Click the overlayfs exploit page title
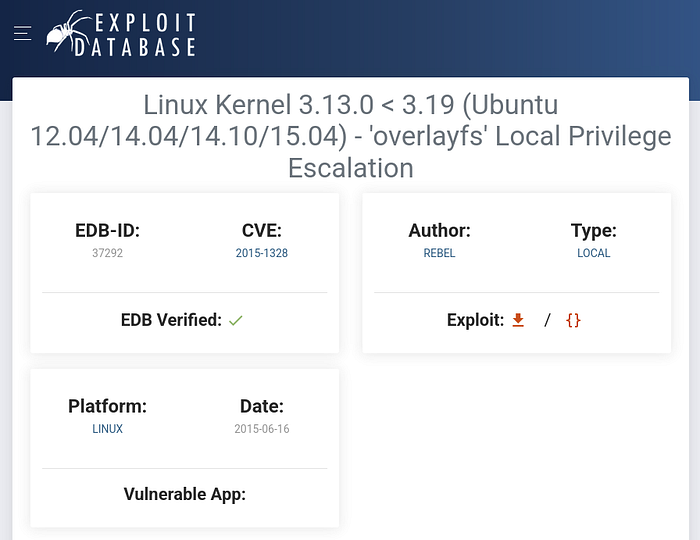 (x=350, y=136)
